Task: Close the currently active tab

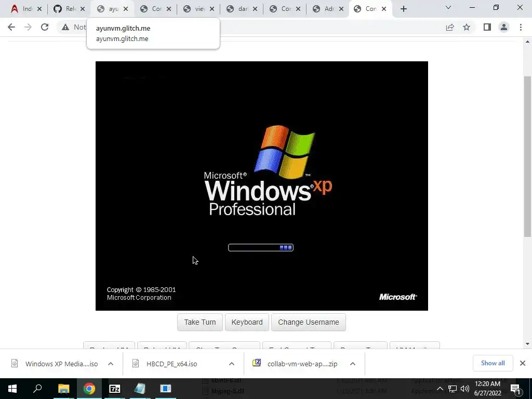Action: (384, 9)
